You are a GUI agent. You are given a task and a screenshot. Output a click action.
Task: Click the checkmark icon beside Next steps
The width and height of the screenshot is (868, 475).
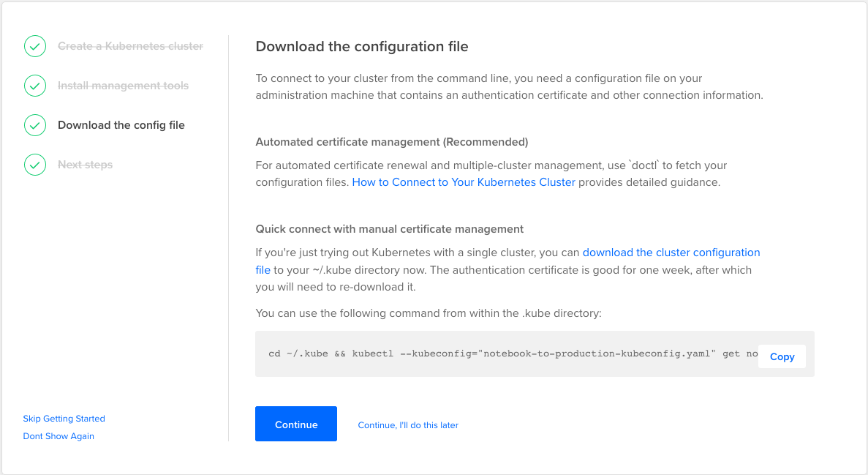click(x=34, y=165)
